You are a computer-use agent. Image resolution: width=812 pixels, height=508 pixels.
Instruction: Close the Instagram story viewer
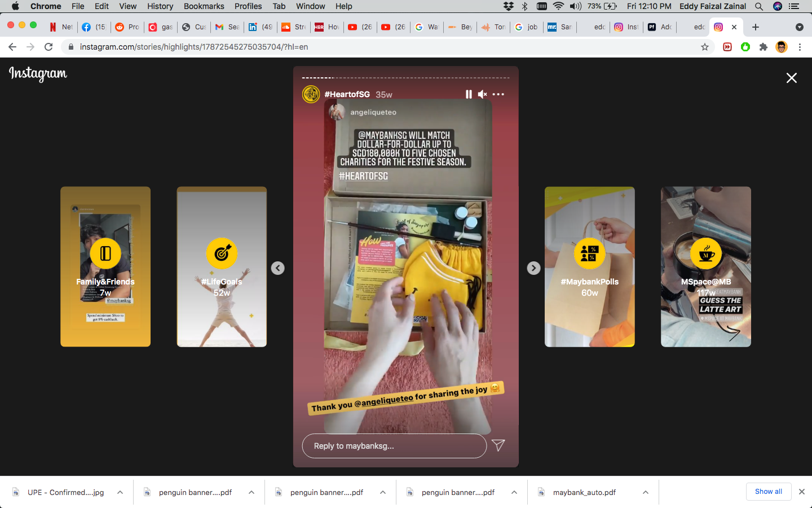(x=792, y=78)
